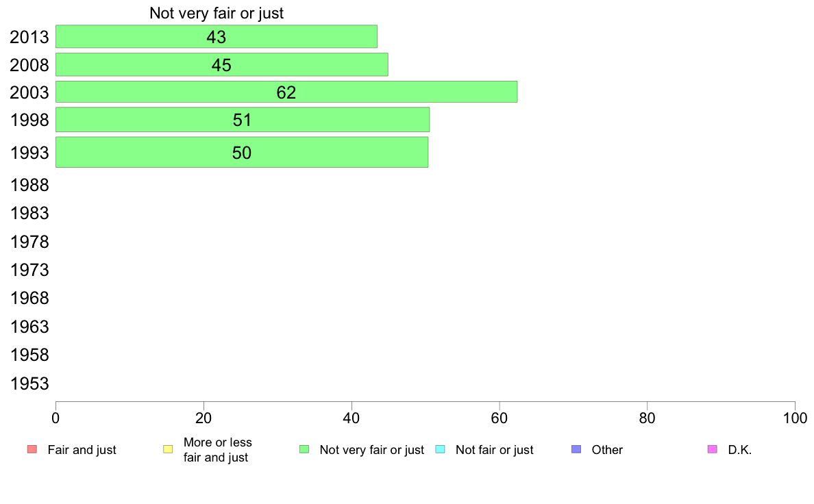Select the 2003 bar showing 62
The image size is (814, 504).
coord(286,92)
